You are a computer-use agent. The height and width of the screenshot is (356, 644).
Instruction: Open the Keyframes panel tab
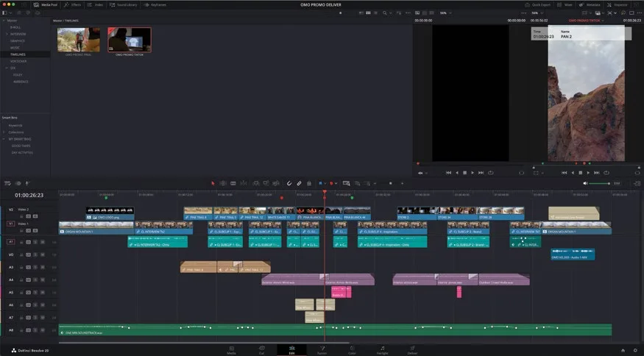tap(155, 4)
